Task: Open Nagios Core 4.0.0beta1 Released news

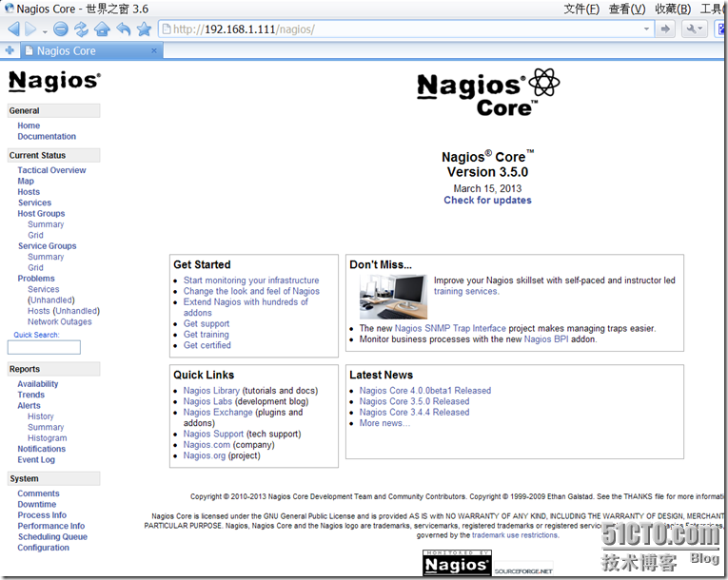Action: 425,391
